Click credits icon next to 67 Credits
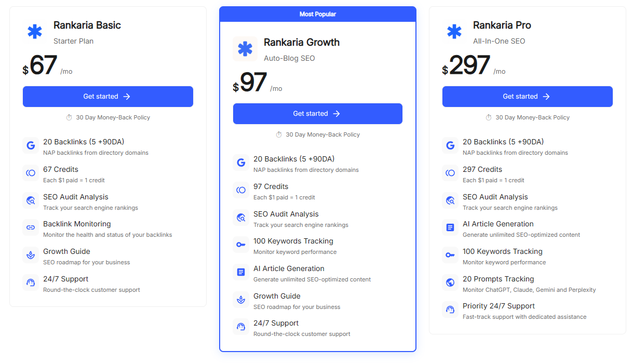The image size is (633, 364). coord(31,173)
